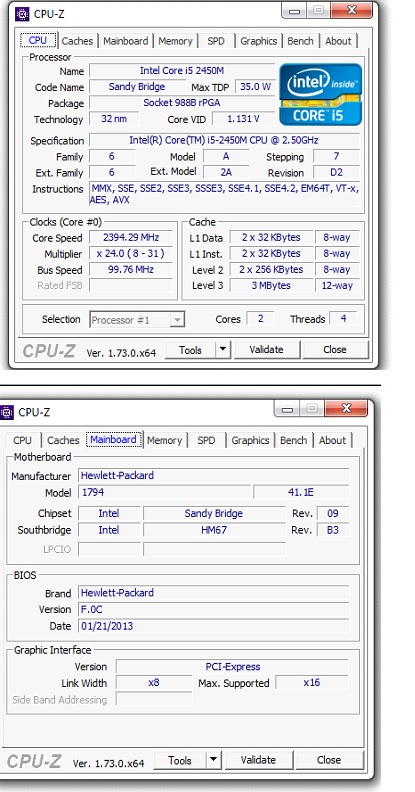Screen dimensions: 415x792
Task: Click CPU-Z app icon in bottom window title bar
Action: [7, 412]
